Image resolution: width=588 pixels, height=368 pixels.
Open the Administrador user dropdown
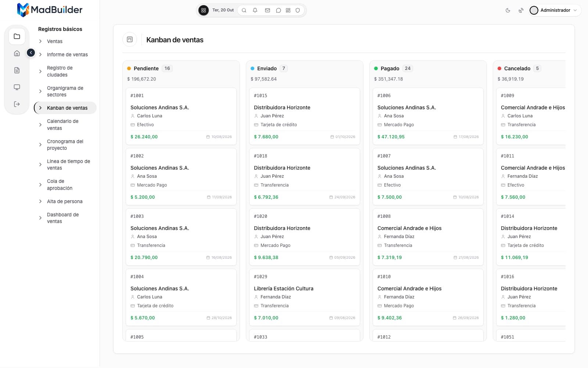(555, 10)
